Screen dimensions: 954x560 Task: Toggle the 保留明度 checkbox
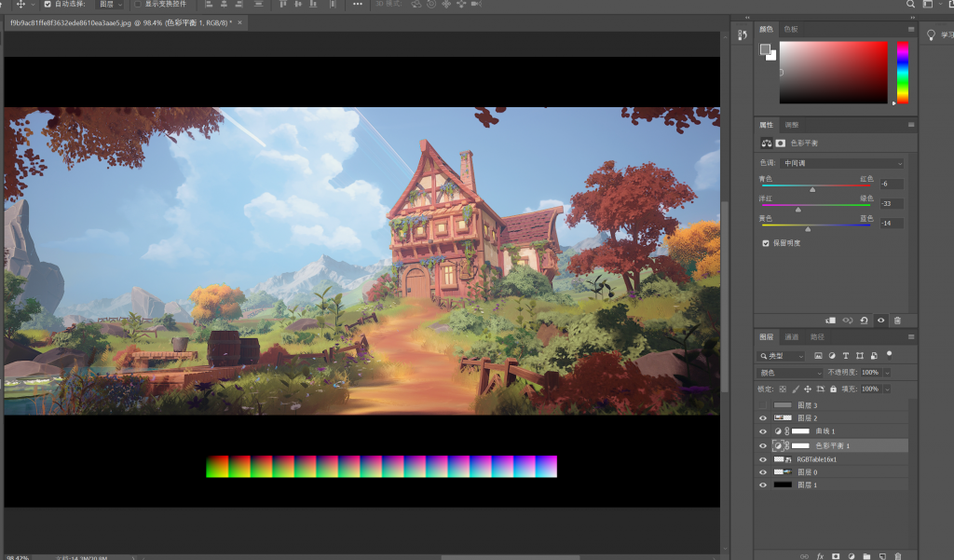point(766,243)
